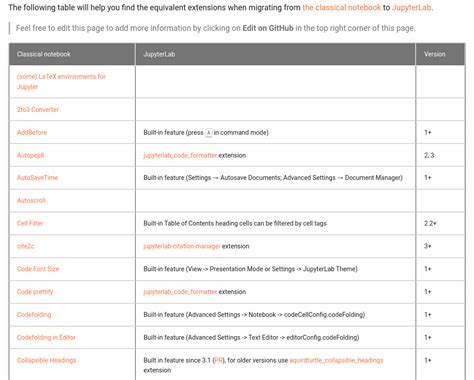
Task: Follow the JupyterLab link in intro
Action: tap(411, 7)
